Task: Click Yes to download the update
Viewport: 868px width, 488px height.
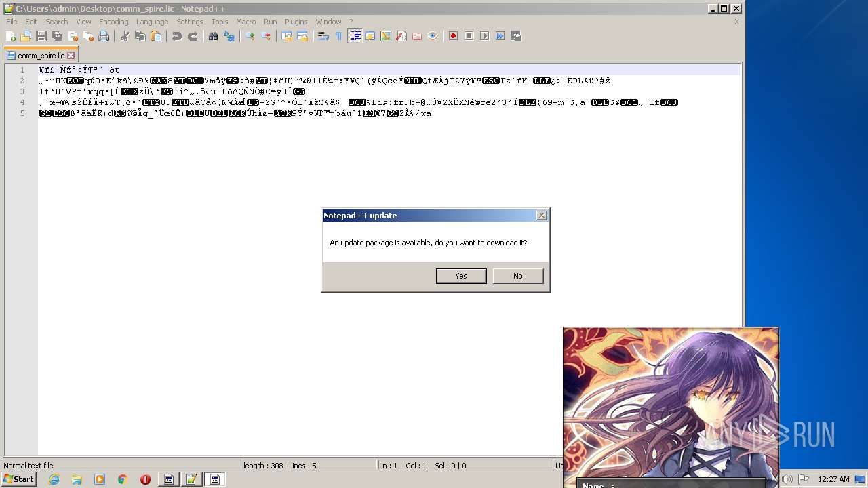Action: [x=461, y=276]
